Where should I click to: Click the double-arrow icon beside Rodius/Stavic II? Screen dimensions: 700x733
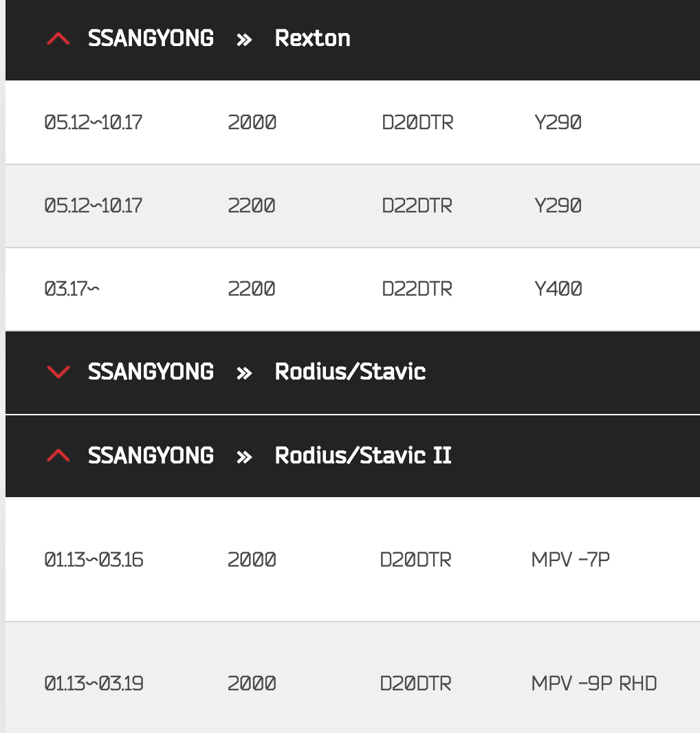244,457
